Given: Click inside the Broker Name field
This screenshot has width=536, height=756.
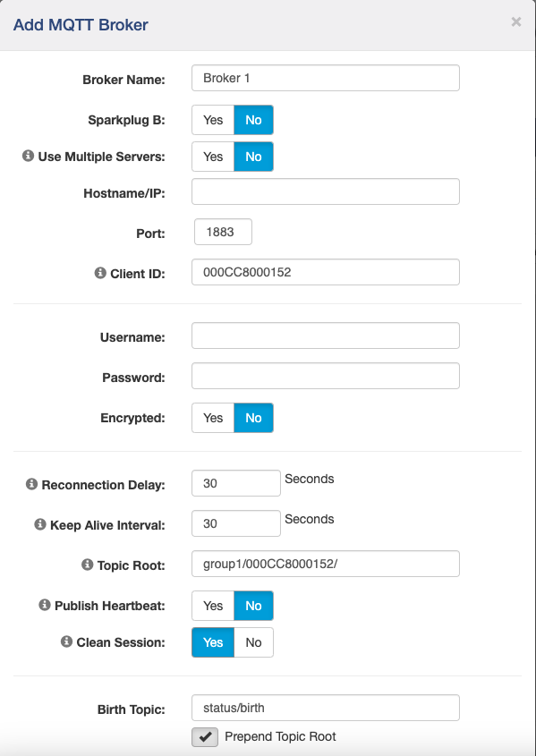Looking at the screenshot, I should [x=325, y=78].
